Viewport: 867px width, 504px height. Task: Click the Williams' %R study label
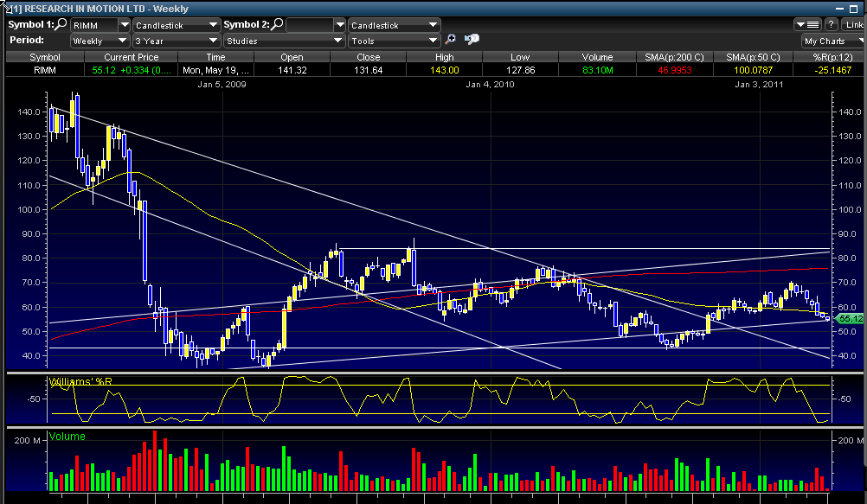click(80, 381)
